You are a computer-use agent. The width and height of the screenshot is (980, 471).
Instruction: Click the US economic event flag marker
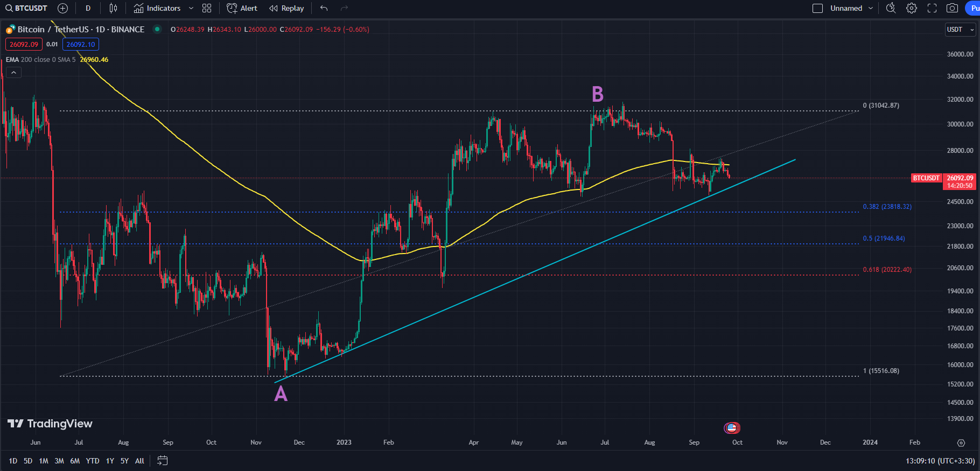(732, 428)
